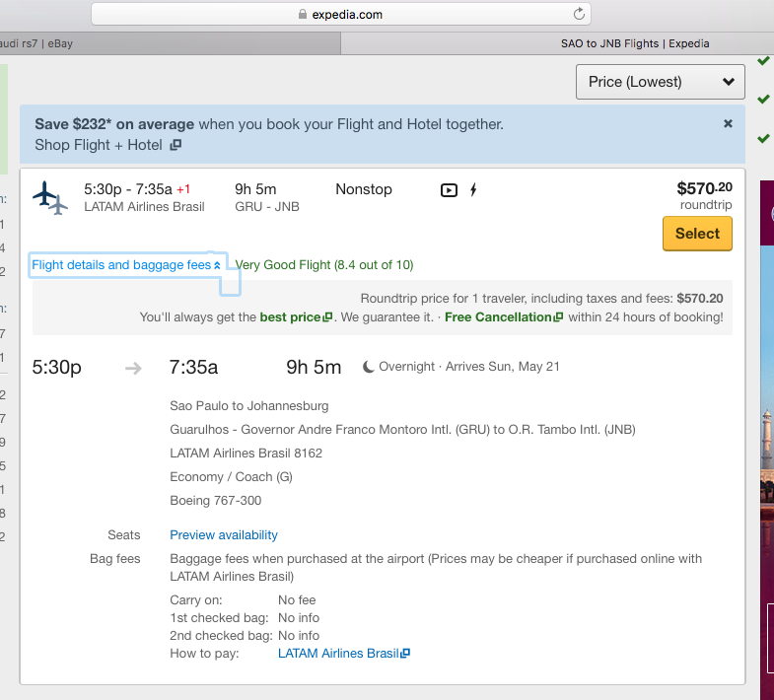Switch to SAO to JNB Flights Expedia tab
This screenshot has width=774, height=700.
[x=557, y=43]
